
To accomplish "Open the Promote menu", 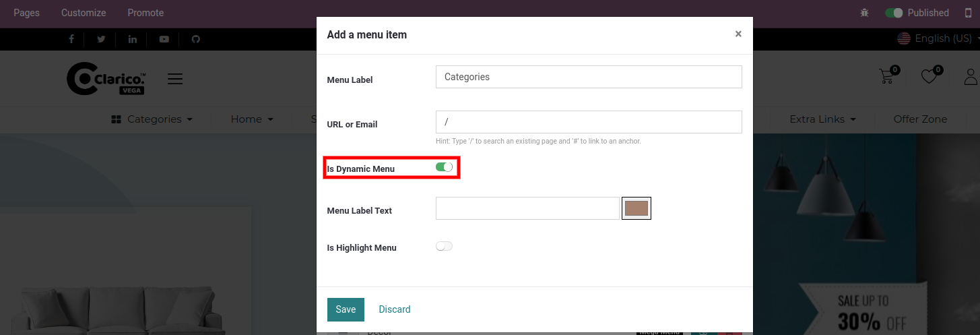I will tap(145, 13).
